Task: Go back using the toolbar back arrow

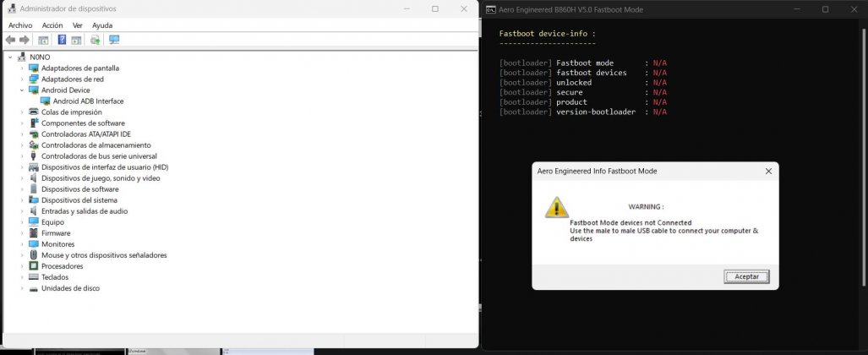Action: pyautogui.click(x=10, y=40)
